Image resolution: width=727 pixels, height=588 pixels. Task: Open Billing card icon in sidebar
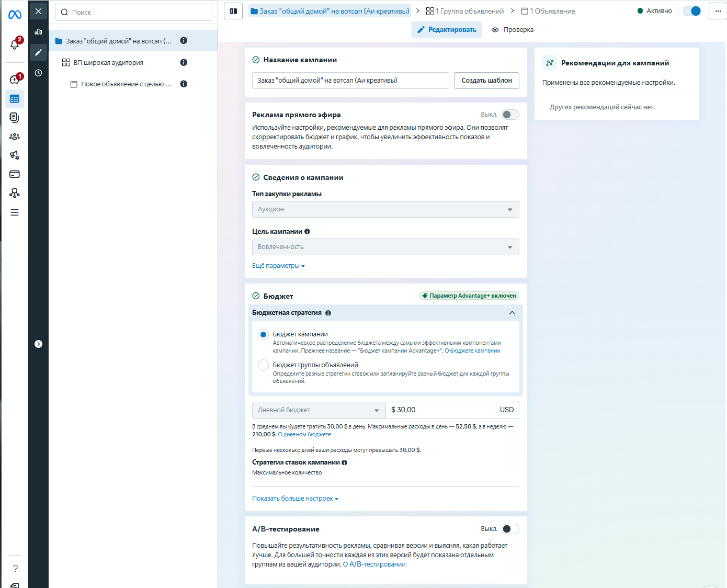[15, 174]
